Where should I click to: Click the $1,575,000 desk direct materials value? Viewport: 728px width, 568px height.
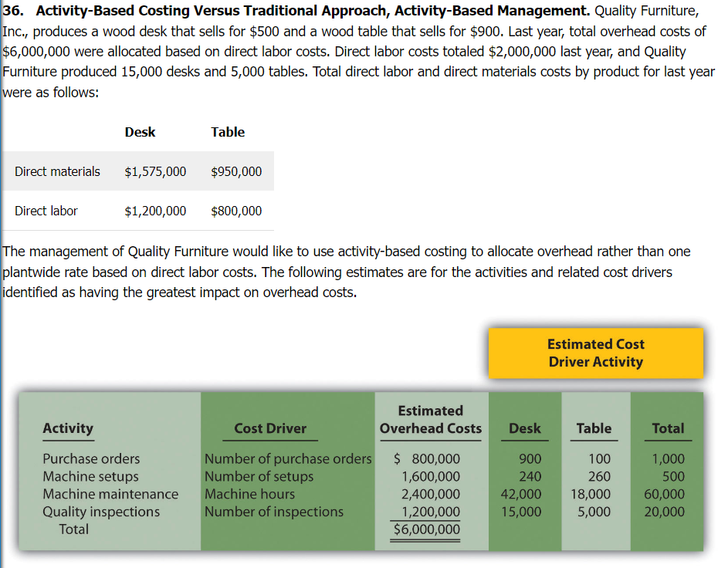coord(155,171)
